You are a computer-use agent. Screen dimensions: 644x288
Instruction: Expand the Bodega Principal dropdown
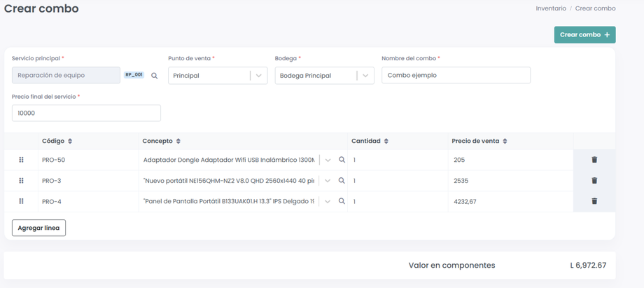coord(365,76)
